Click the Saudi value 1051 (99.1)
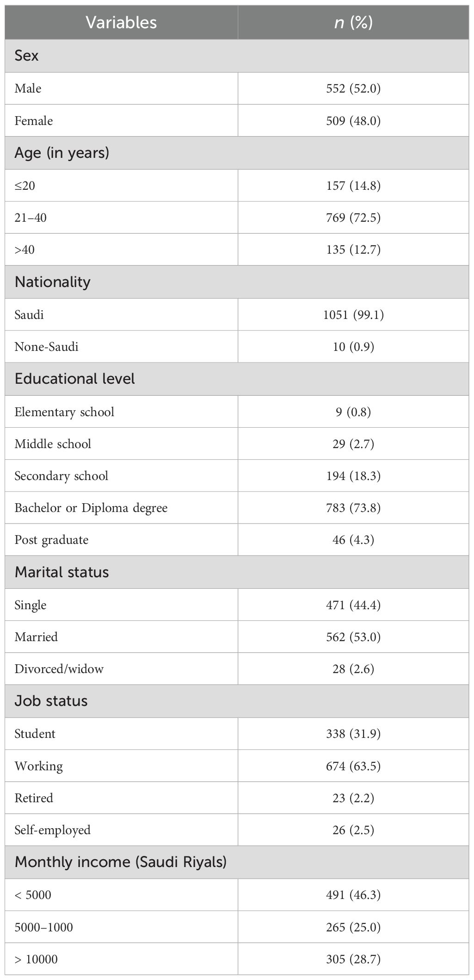Image resolution: width=474 pixels, height=980 pixels. (353, 315)
